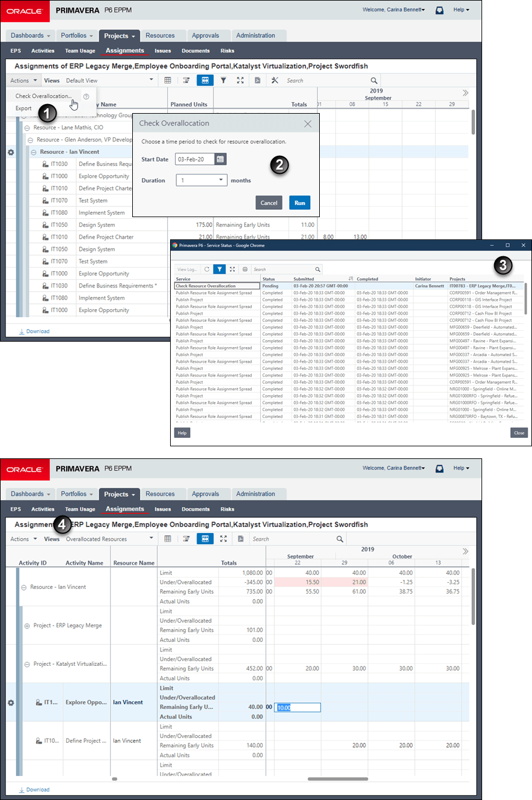Click the funnel filter icon beside Default View

click(223, 80)
